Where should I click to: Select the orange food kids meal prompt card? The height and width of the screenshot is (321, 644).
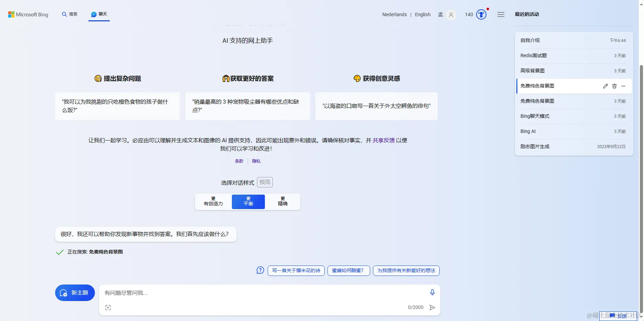tap(117, 106)
